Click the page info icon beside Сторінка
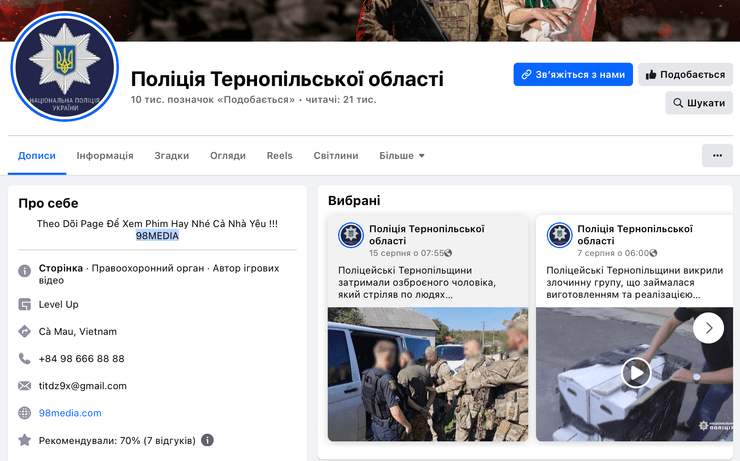 point(25,271)
